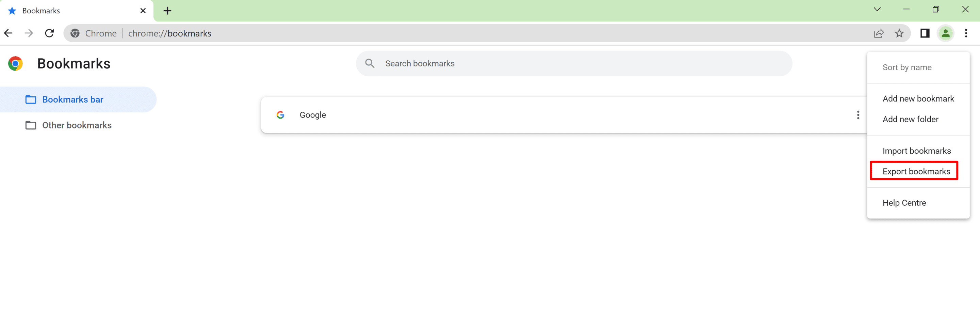
Task: Select the Bookmarks bar folder
Action: pyautogui.click(x=72, y=99)
